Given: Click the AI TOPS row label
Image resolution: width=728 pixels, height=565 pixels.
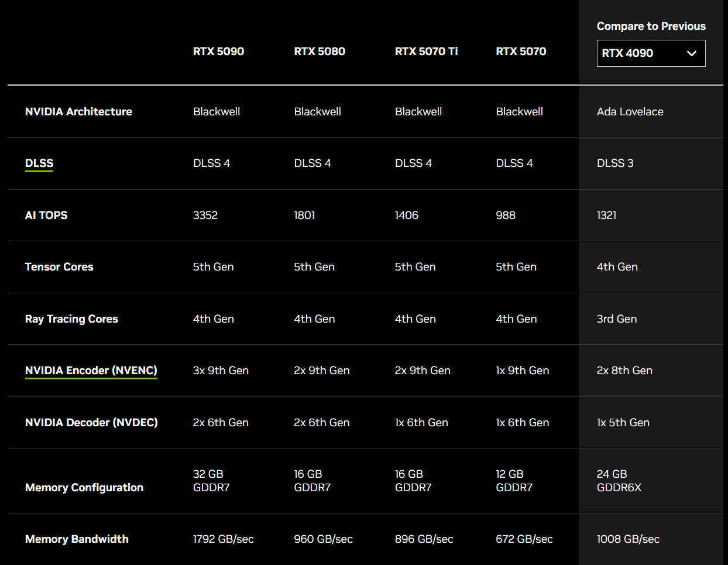Looking at the screenshot, I should click(46, 215).
